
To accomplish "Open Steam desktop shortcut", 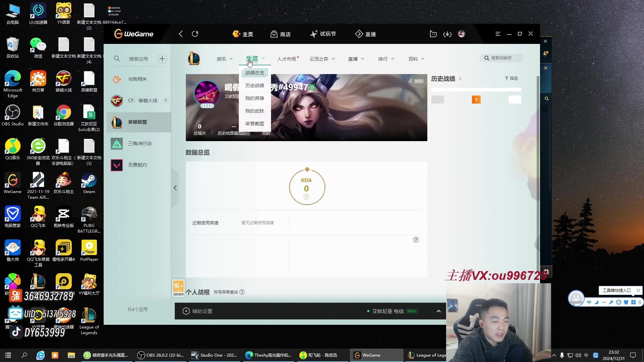I will coord(89,183).
